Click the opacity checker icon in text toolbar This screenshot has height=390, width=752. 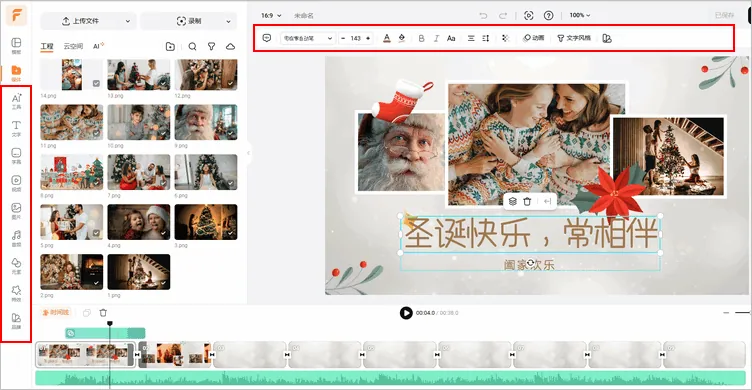click(x=505, y=38)
